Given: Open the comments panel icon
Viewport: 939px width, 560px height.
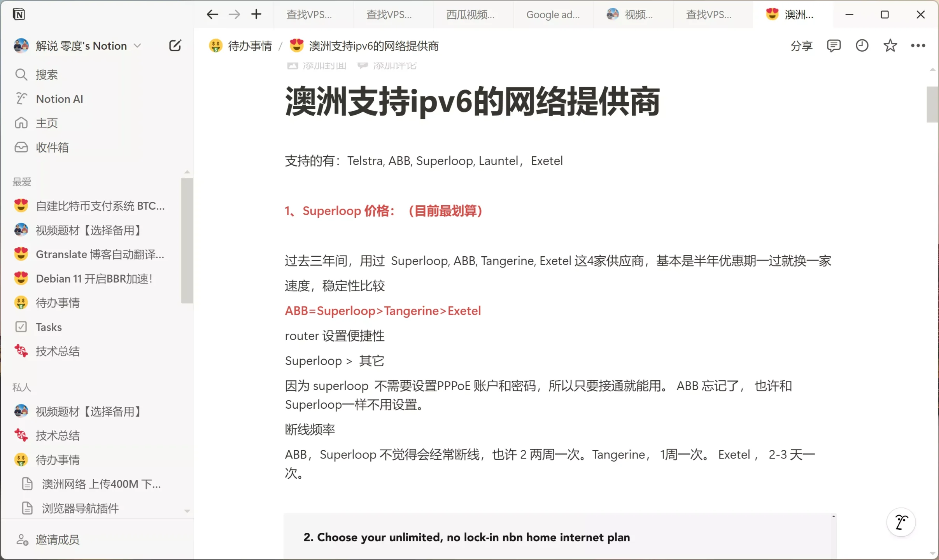Looking at the screenshot, I should (834, 45).
